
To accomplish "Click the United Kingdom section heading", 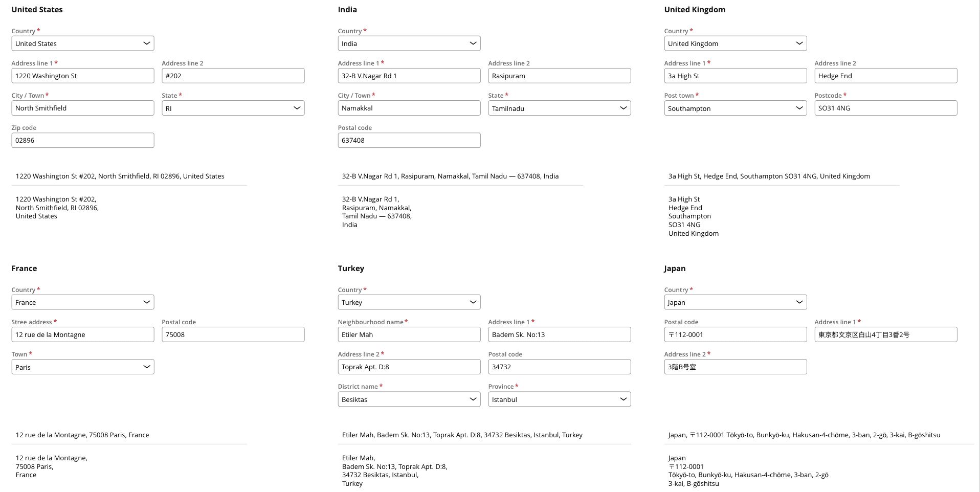I will point(695,10).
